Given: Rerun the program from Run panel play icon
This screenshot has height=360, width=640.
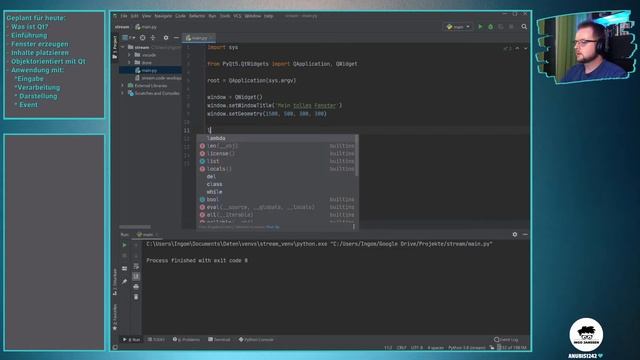Looking at the screenshot, I should [x=124, y=245].
